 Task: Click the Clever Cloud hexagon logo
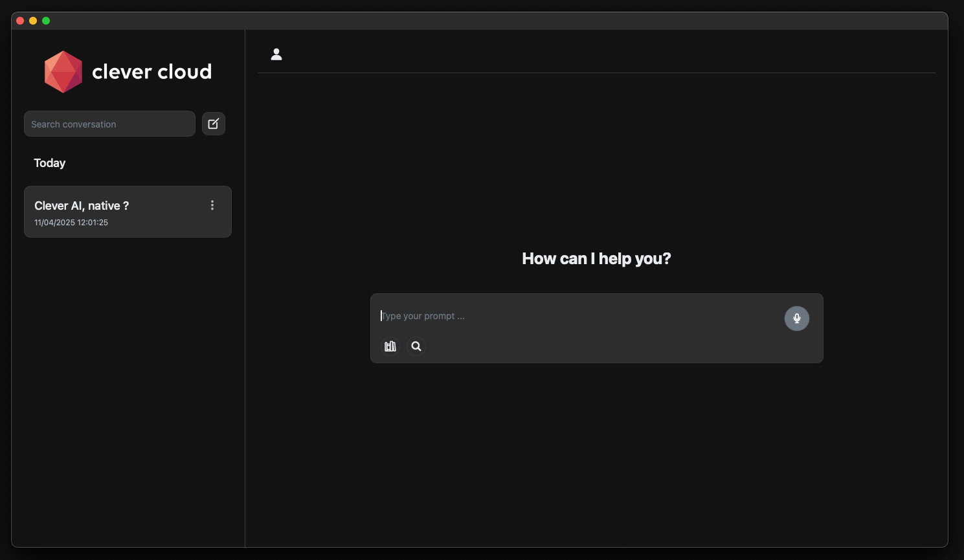tap(63, 72)
